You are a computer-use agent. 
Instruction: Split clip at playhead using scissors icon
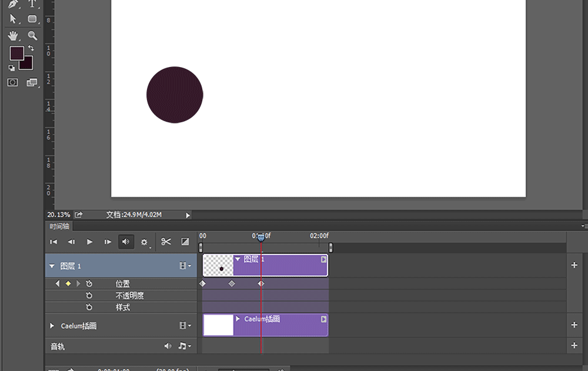[166, 241]
